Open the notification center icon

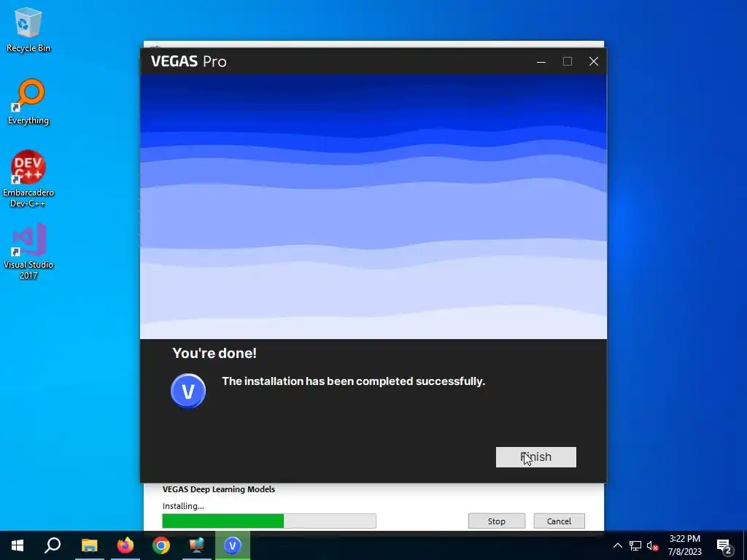point(724,545)
